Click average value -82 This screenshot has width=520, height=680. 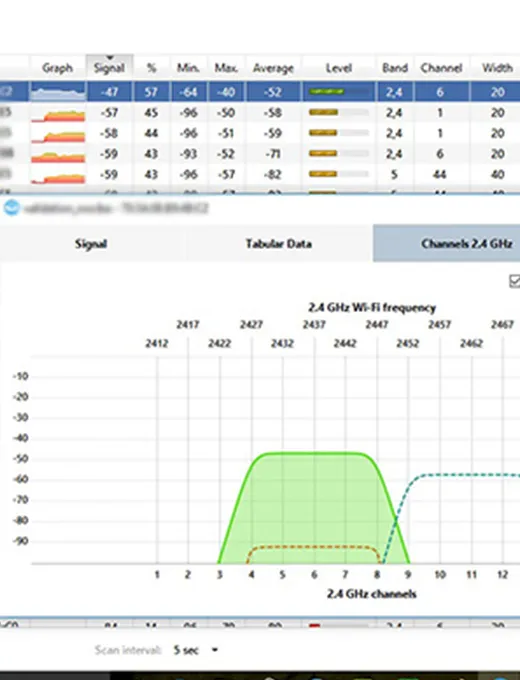[x=273, y=174]
